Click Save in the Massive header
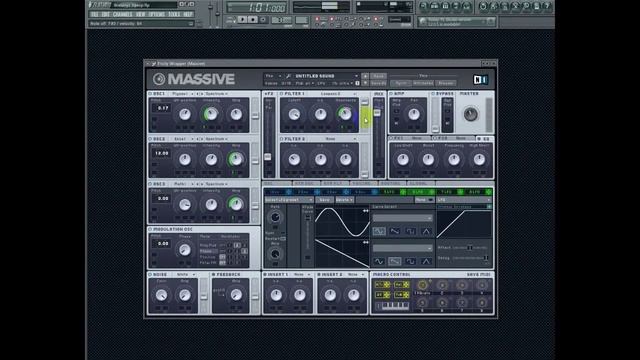The height and width of the screenshot is (360, 640). pyautogui.click(x=378, y=76)
